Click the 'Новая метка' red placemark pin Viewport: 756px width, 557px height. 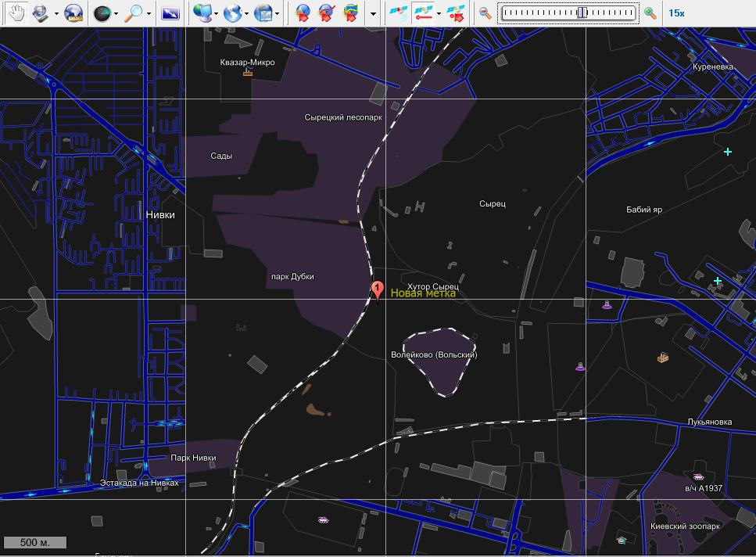pyautogui.click(x=378, y=290)
